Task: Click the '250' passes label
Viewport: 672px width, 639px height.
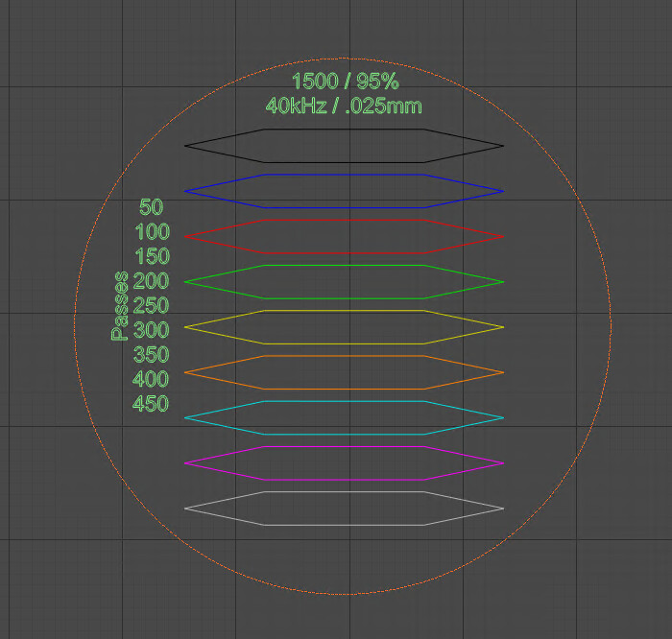Action: [x=152, y=305]
